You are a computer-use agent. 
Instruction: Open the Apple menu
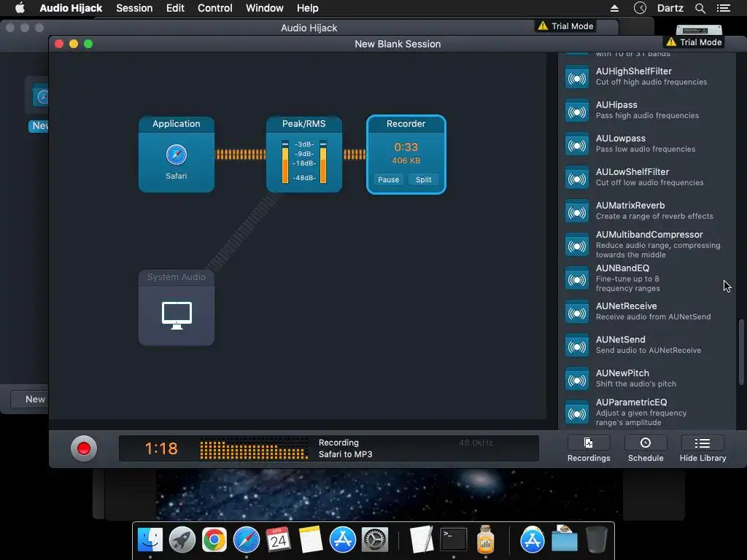(x=20, y=7)
